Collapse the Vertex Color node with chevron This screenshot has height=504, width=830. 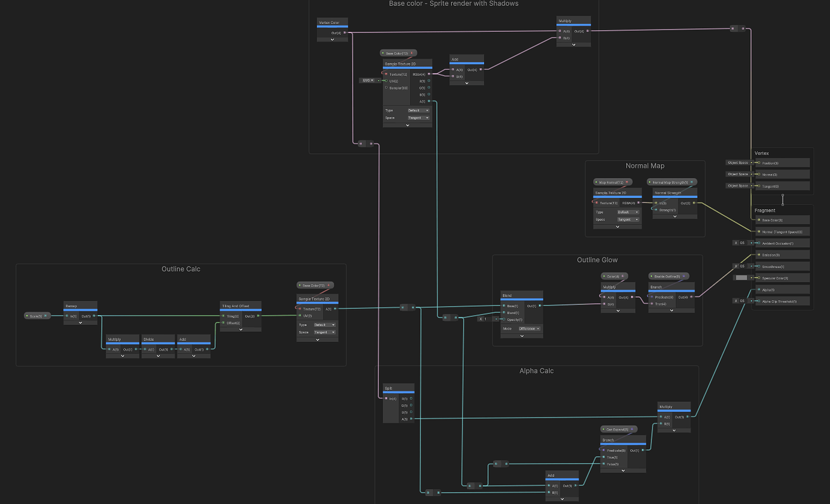click(333, 40)
